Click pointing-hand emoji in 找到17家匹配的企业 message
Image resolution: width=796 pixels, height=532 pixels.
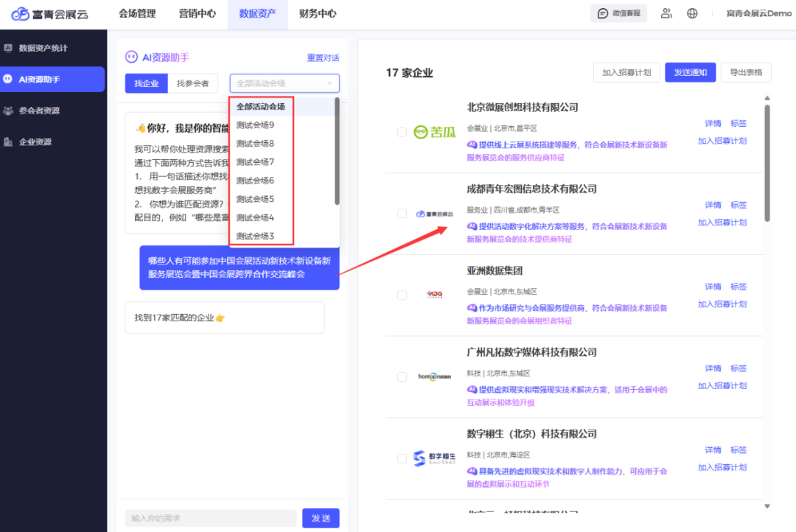click(x=220, y=318)
